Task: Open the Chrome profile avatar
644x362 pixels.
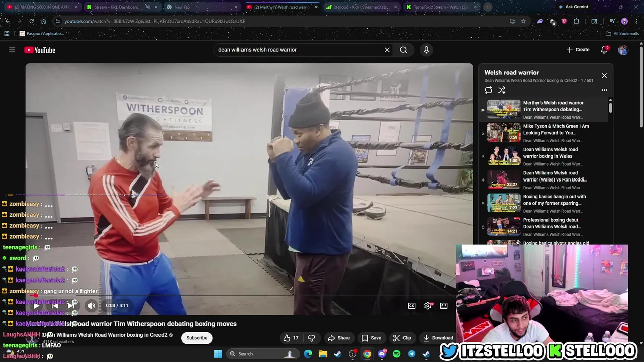Action: coord(624,21)
